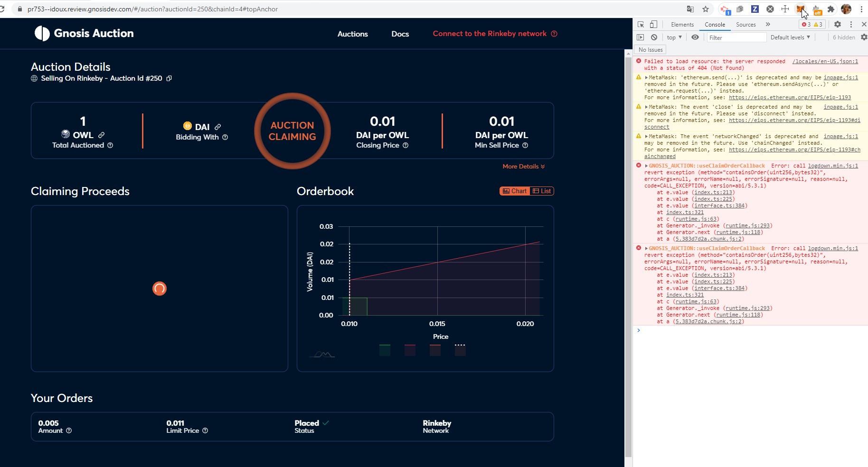Screen dimensions: 868x467
Task: Open the DAI token link icon
Action: (x=217, y=127)
